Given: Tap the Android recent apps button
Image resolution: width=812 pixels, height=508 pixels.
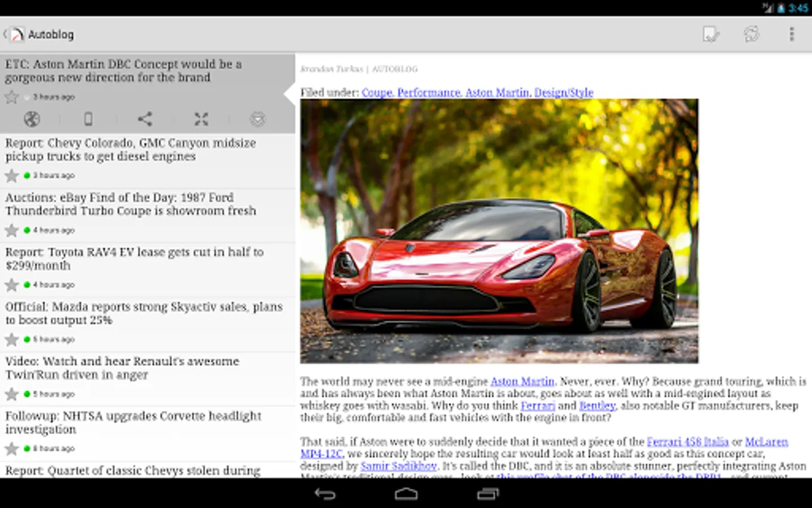Looking at the screenshot, I should click(488, 494).
